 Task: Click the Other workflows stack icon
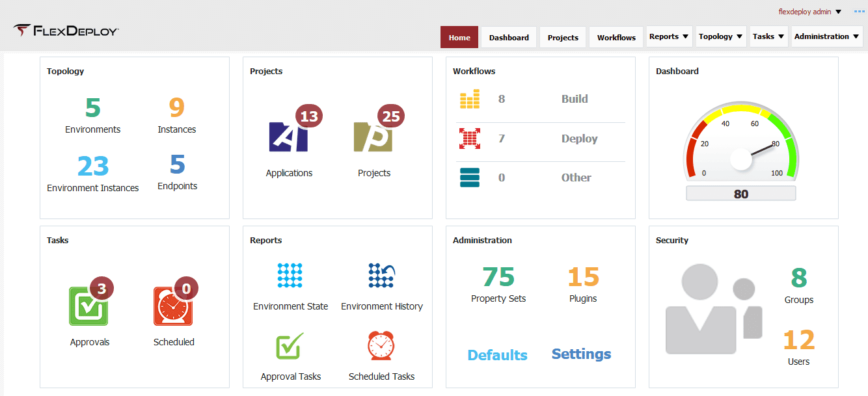[470, 178]
